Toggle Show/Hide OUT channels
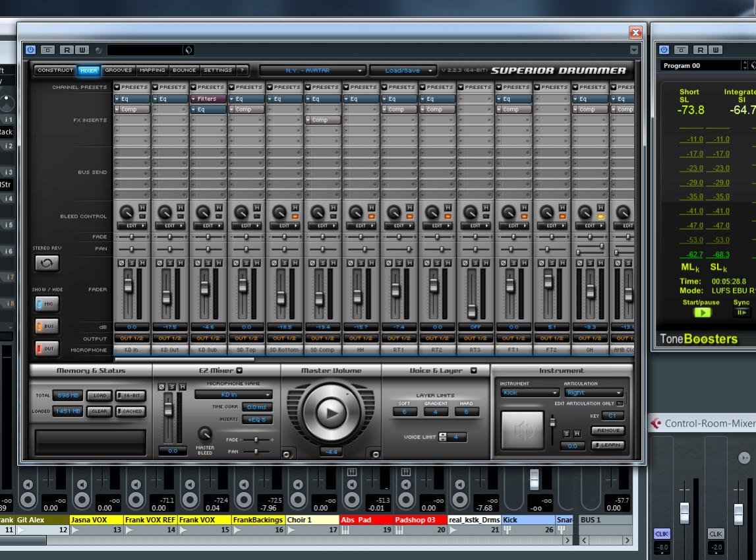Viewport: 756px width, 560px height. (x=47, y=349)
